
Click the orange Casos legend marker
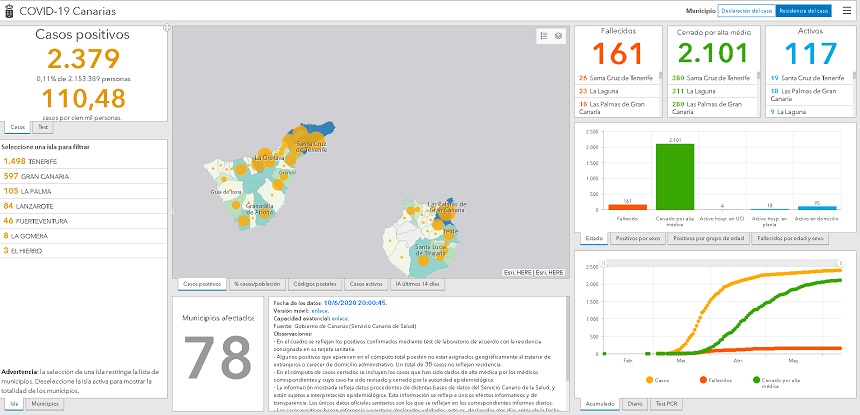(650, 381)
